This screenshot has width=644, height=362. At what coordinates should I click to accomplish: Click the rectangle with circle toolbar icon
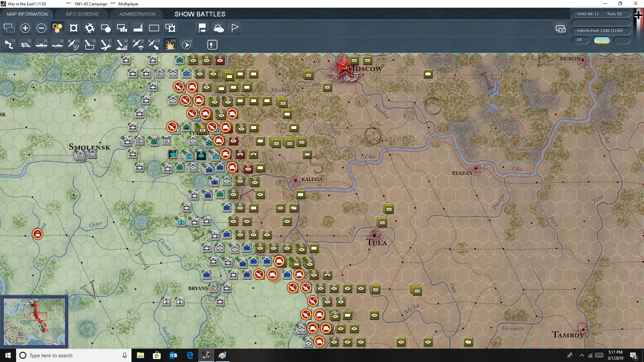tap(106, 28)
